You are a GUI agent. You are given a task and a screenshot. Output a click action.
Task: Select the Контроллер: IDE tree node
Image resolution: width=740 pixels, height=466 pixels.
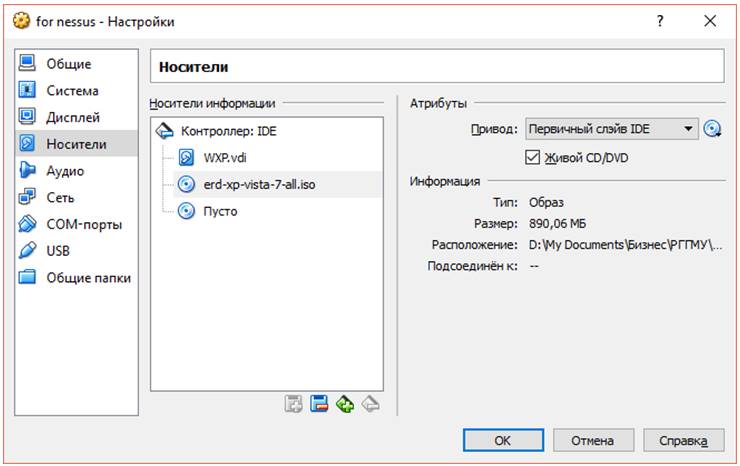point(229,131)
